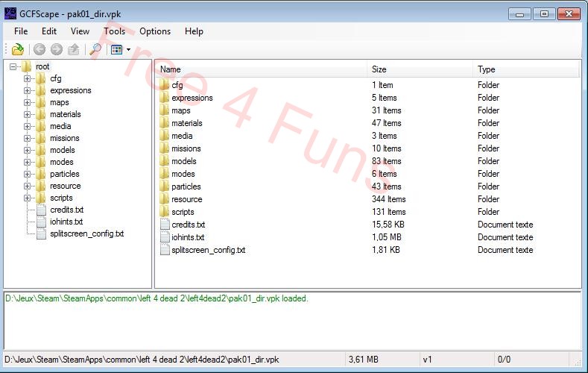The height and width of the screenshot is (373, 588).
Task: Click the Type column header
Action: pyautogui.click(x=525, y=69)
